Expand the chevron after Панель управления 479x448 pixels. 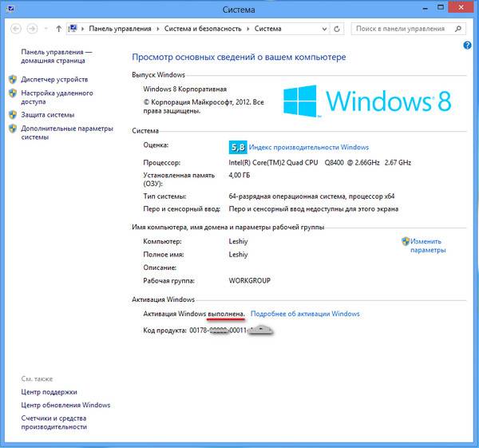158,29
